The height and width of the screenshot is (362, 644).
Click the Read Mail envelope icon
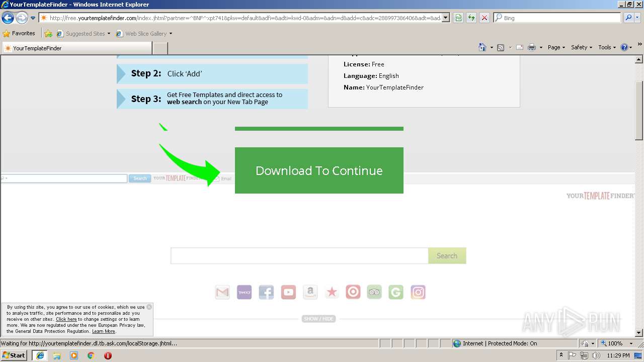[520, 48]
